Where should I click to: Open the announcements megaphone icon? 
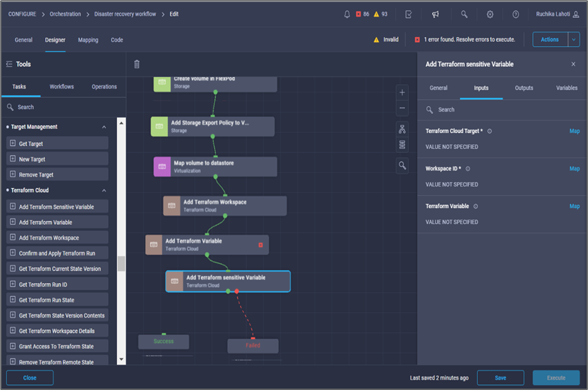pos(435,14)
